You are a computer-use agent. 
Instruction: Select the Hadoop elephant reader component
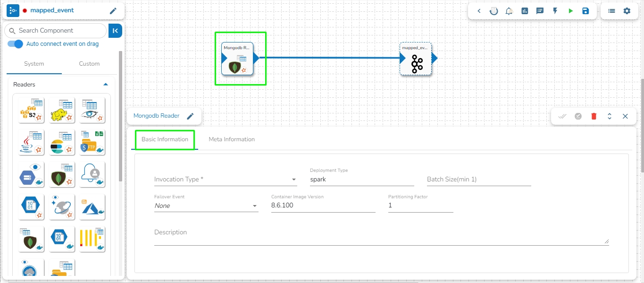click(x=61, y=110)
